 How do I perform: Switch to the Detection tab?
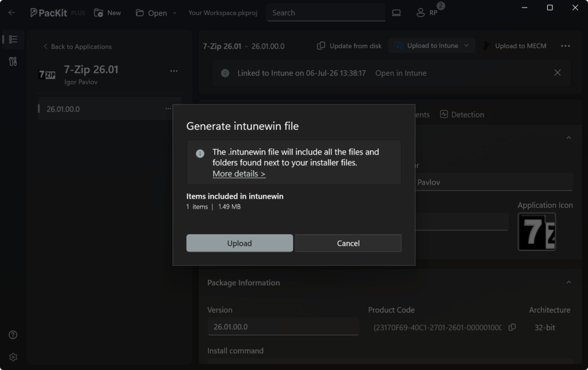pos(462,114)
